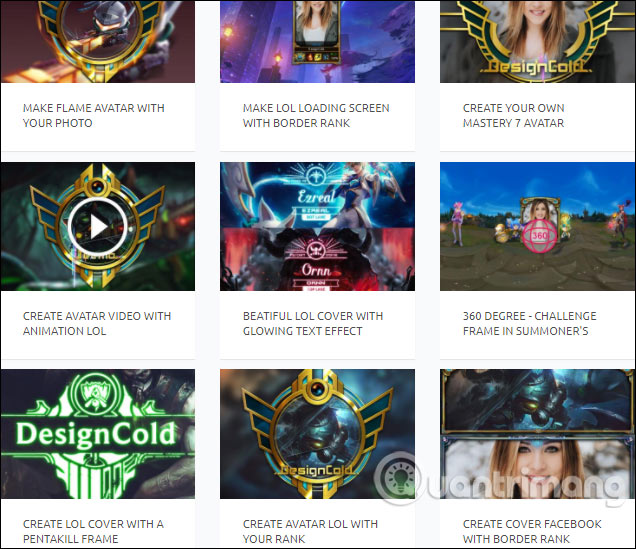636x549 pixels.
Task: Select the Mastery 7 avatar thumbnail
Action: [x=537, y=41]
